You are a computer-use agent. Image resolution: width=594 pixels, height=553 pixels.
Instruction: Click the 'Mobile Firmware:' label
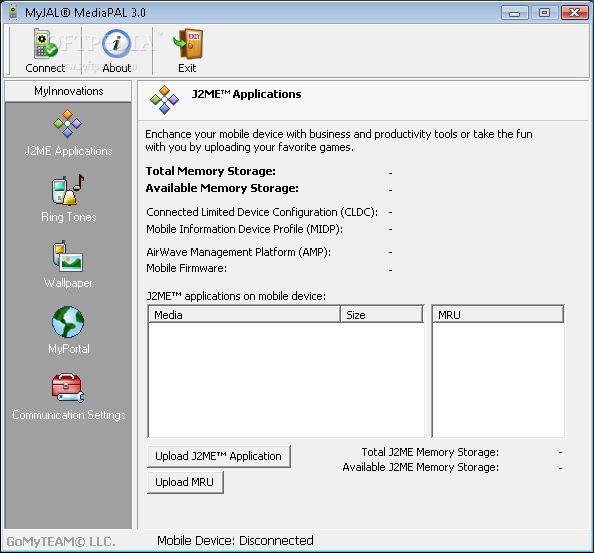[x=186, y=268]
